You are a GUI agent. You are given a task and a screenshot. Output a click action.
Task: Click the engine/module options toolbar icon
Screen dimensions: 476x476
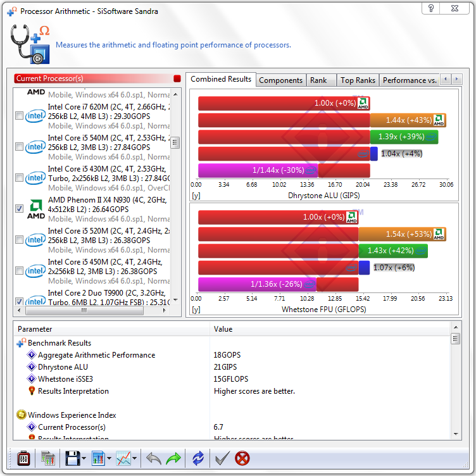(x=23, y=458)
